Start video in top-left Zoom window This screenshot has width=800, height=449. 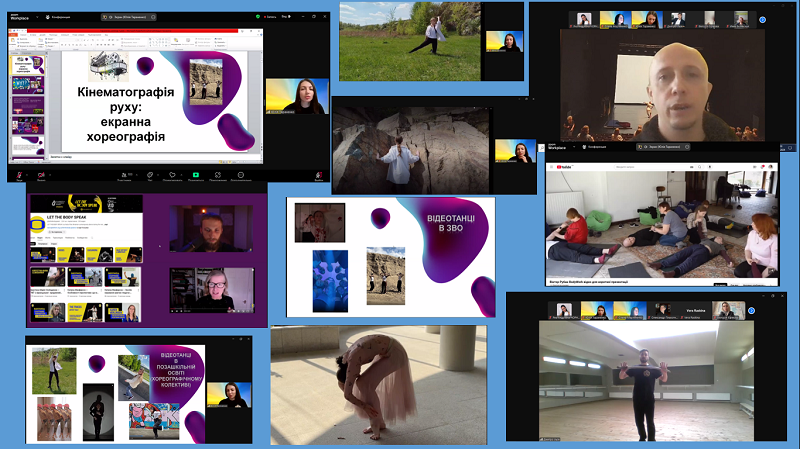[41, 176]
